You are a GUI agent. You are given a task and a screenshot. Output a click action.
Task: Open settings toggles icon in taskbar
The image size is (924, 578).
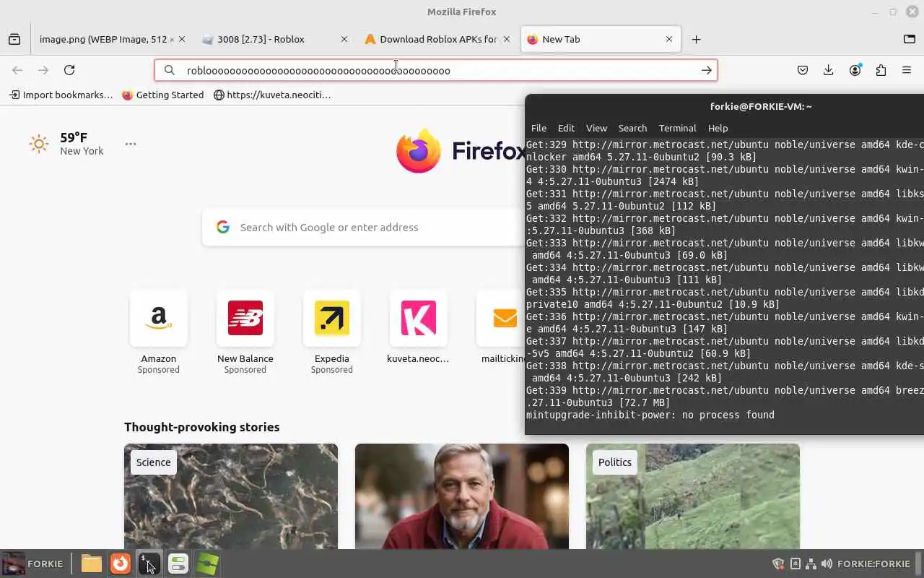click(178, 564)
